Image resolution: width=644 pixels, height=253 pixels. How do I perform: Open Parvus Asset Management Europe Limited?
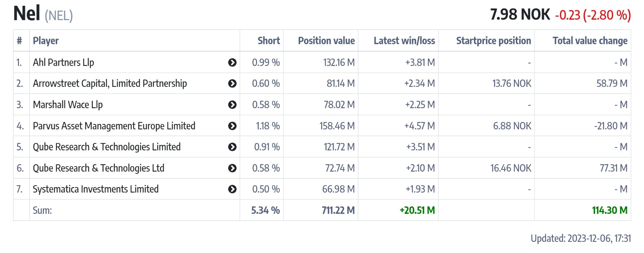tap(114, 126)
